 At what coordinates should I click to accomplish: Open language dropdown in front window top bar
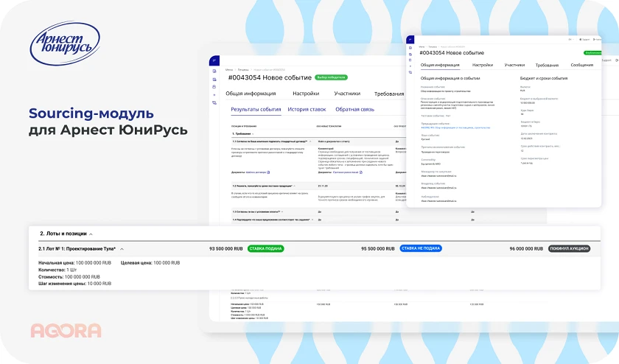point(570,40)
